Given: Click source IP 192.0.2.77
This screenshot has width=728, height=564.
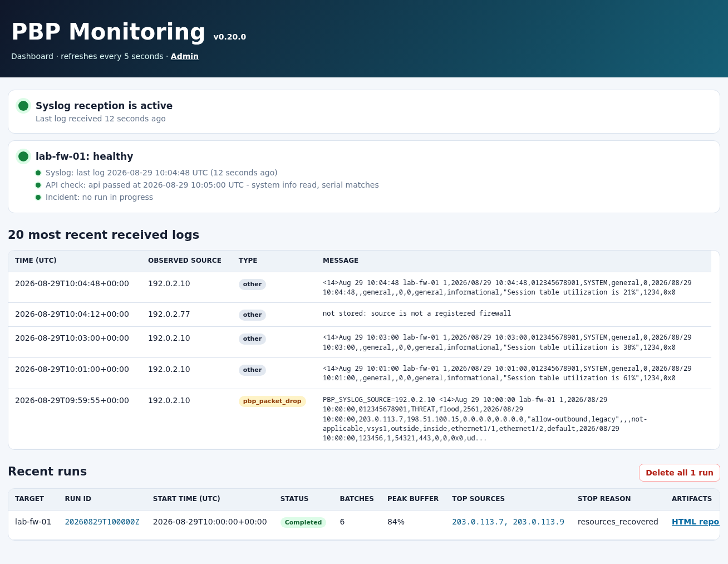Looking at the screenshot, I should tap(169, 314).
